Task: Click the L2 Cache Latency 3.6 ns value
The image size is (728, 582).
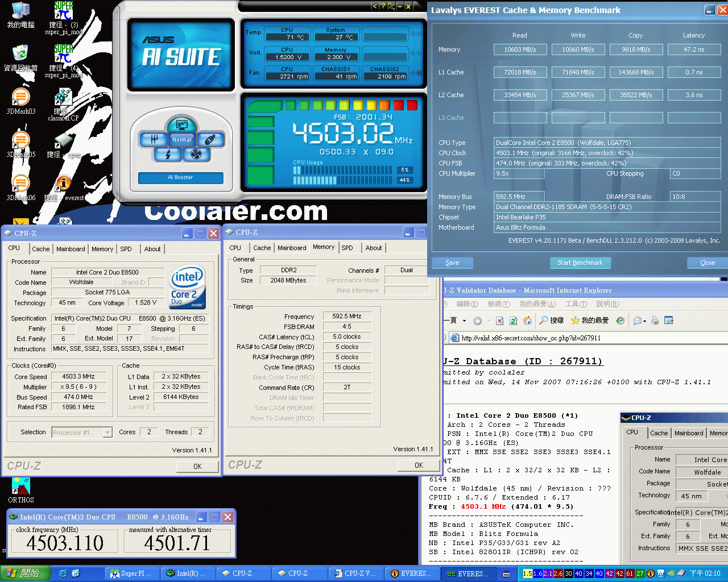Action: tap(694, 95)
